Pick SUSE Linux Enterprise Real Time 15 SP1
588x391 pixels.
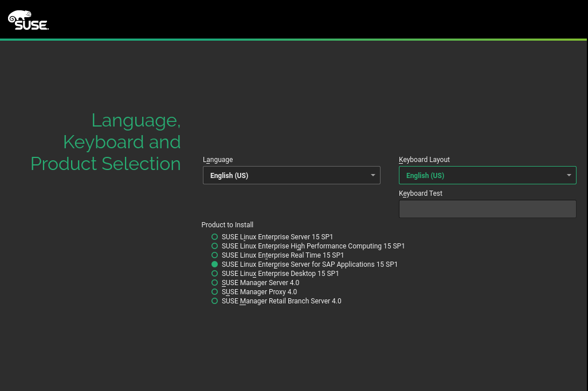277,255
